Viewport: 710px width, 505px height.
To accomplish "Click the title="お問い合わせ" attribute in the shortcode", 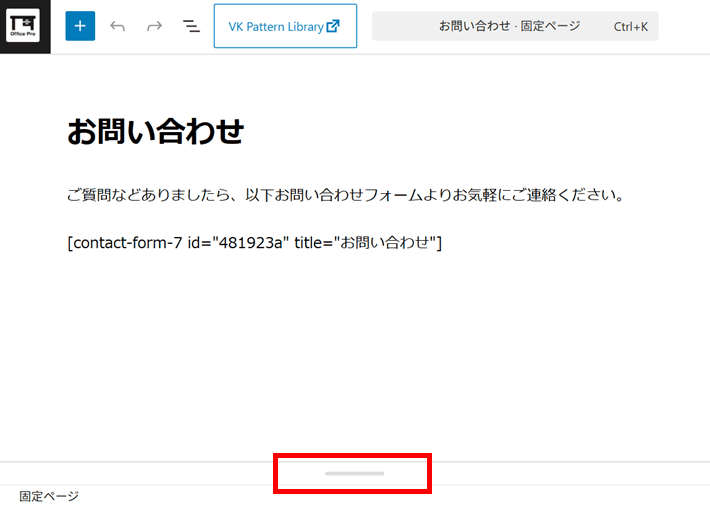I will click(367, 243).
